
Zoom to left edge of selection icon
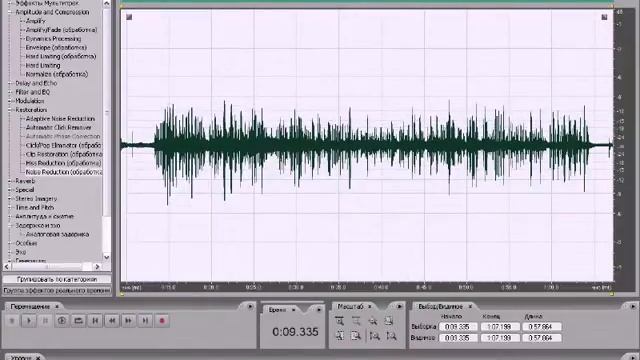(x=340, y=336)
